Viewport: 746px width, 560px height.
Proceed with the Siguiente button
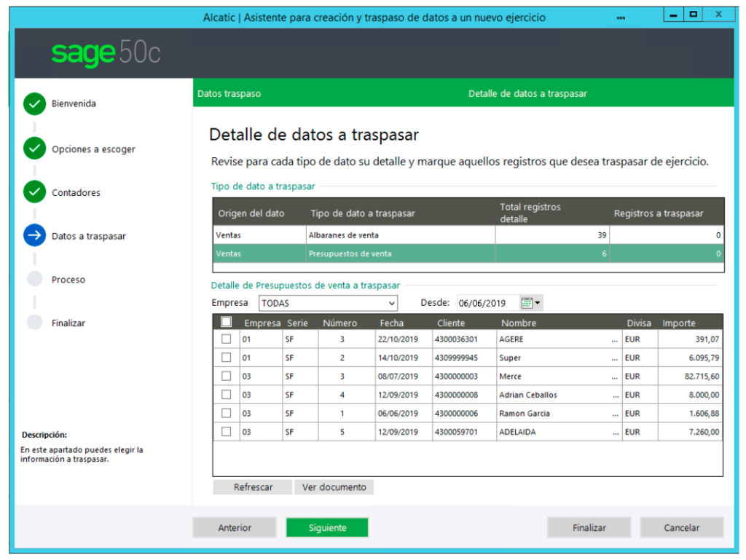[327, 528]
